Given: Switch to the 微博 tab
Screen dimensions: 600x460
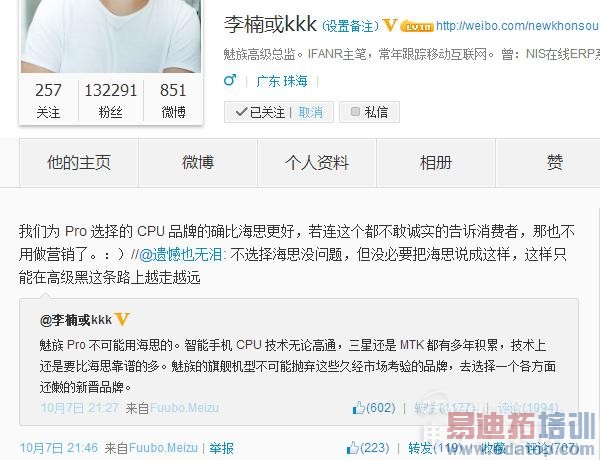Looking at the screenshot, I should [x=198, y=163].
